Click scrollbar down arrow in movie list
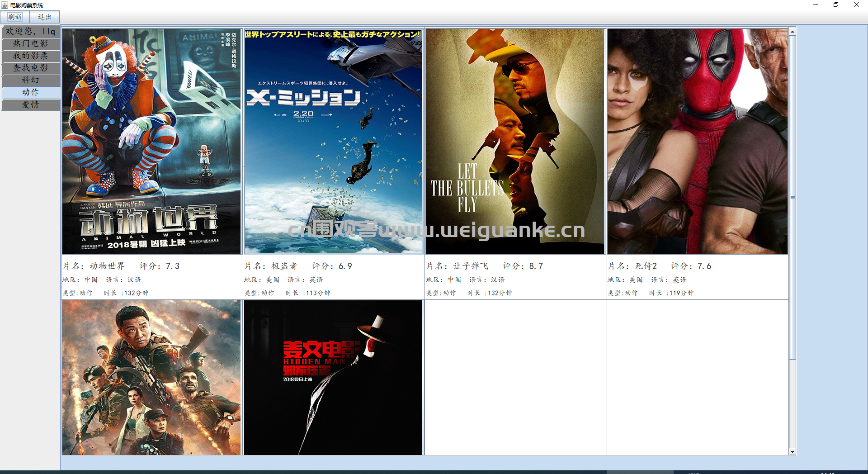 click(793, 451)
